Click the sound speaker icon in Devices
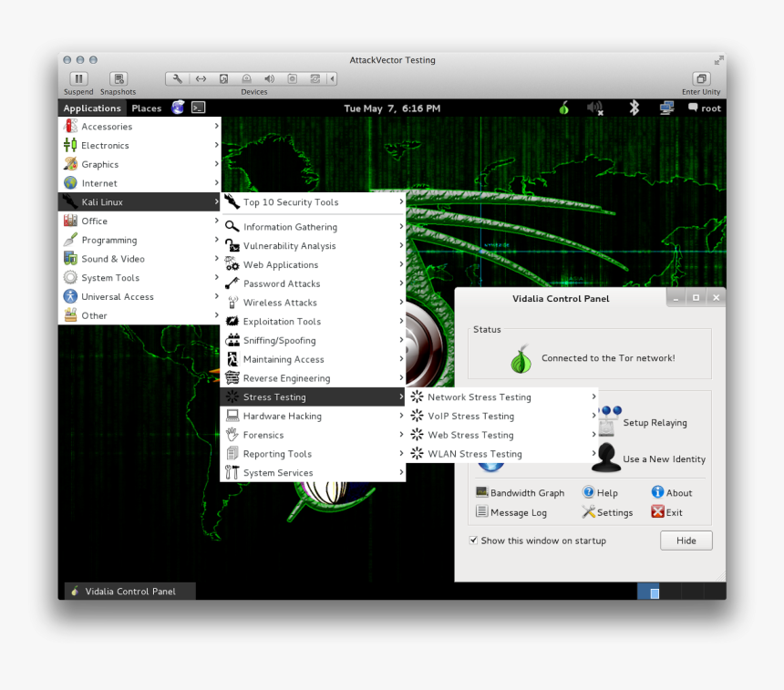 pos(269,78)
